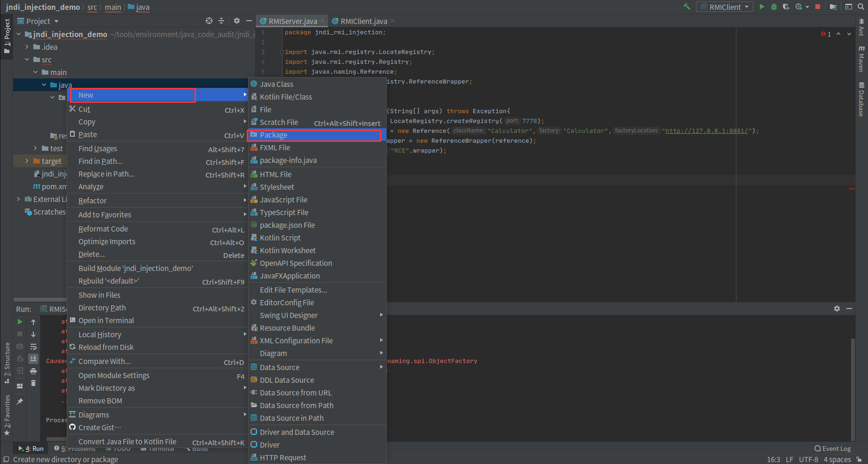The image size is (868, 464).
Task: Open Project panel settings gear
Action: click(237, 21)
